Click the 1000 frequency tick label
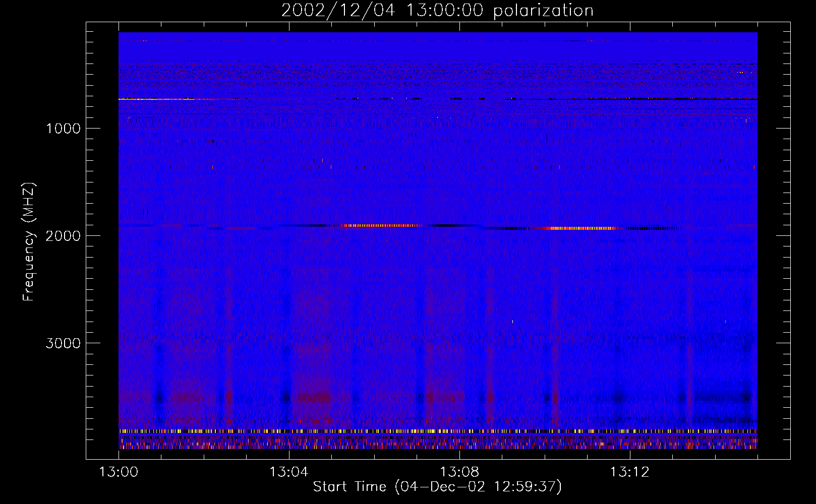 [63, 129]
